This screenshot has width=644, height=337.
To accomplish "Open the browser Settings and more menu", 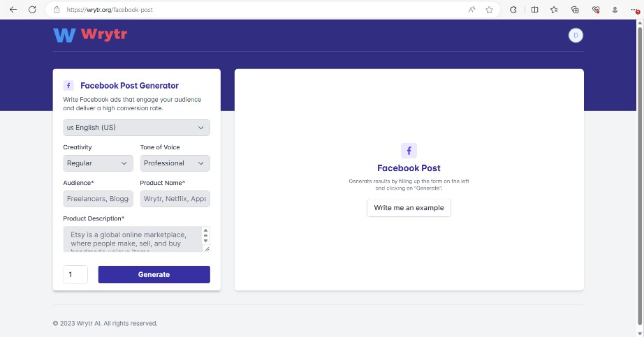I will pyautogui.click(x=635, y=10).
